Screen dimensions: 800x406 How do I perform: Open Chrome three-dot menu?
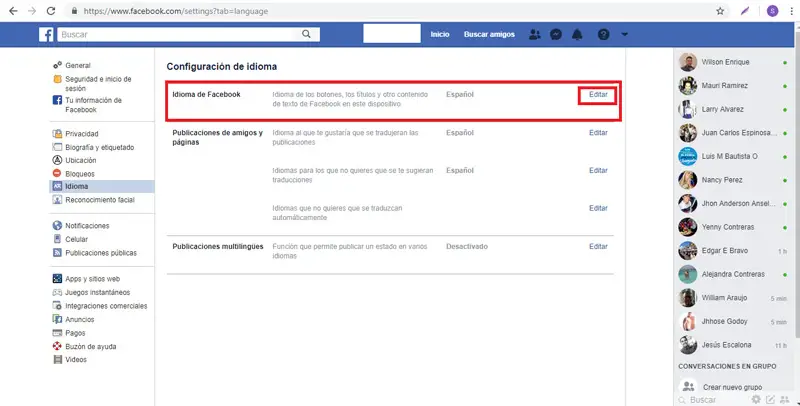coord(791,11)
